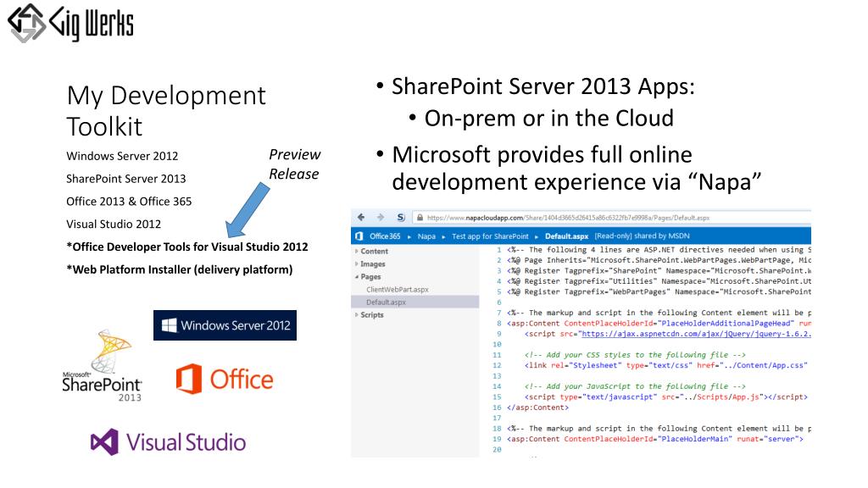Image resolution: width=868 pixels, height=488 pixels.
Task: Select Pages folder in file tree
Action: (370, 277)
